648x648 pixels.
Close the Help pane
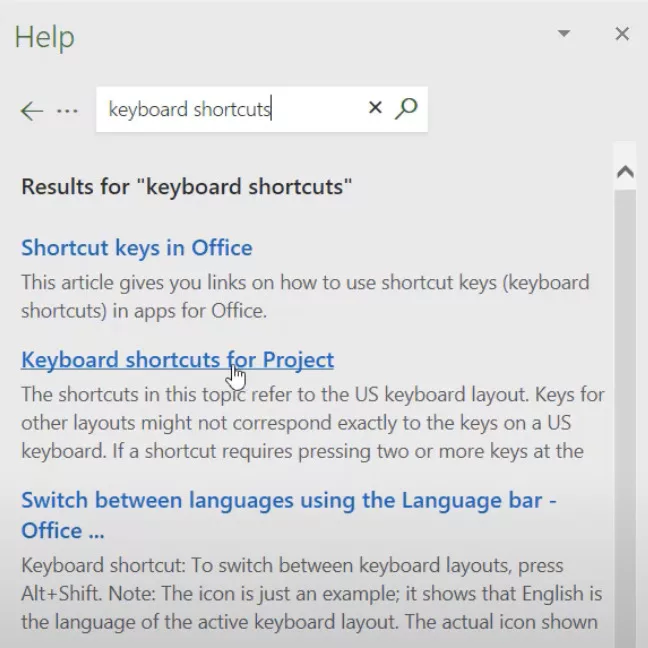[x=622, y=33]
